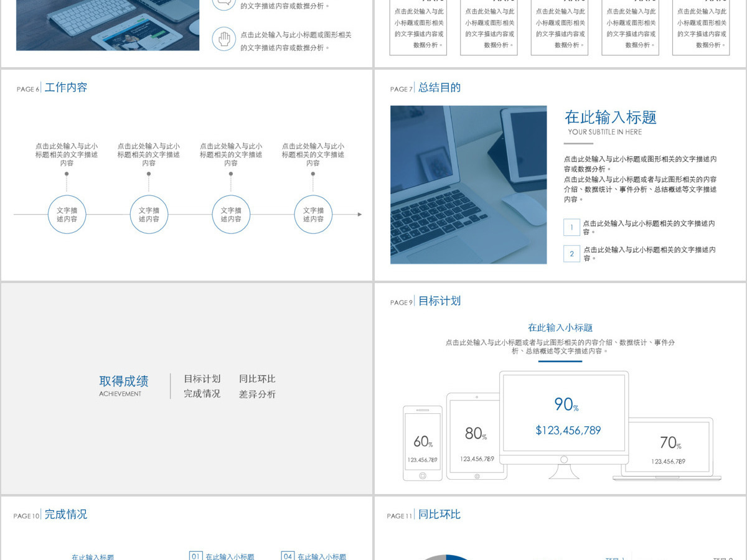747x560 pixels.
Task: Select the 123,456,789 value under 60%
Action: click(x=423, y=460)
